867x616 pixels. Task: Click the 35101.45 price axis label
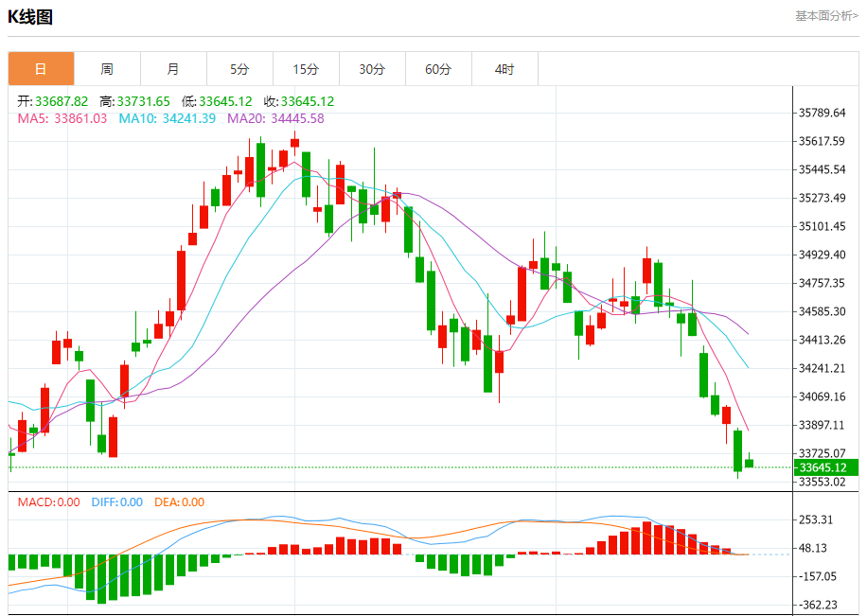823,226
